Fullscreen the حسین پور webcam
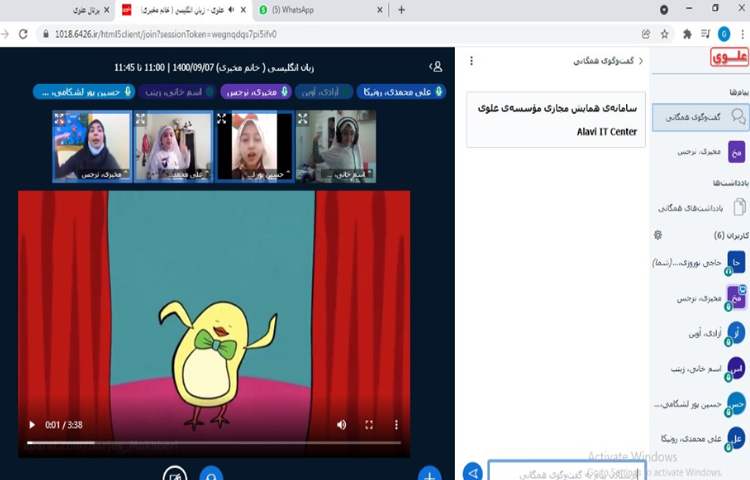 coord(221,119)
